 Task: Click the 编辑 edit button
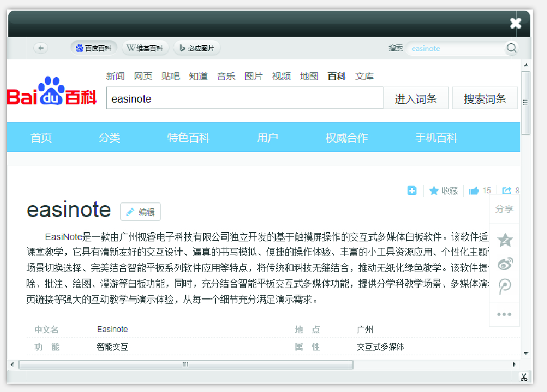[140, 212]
